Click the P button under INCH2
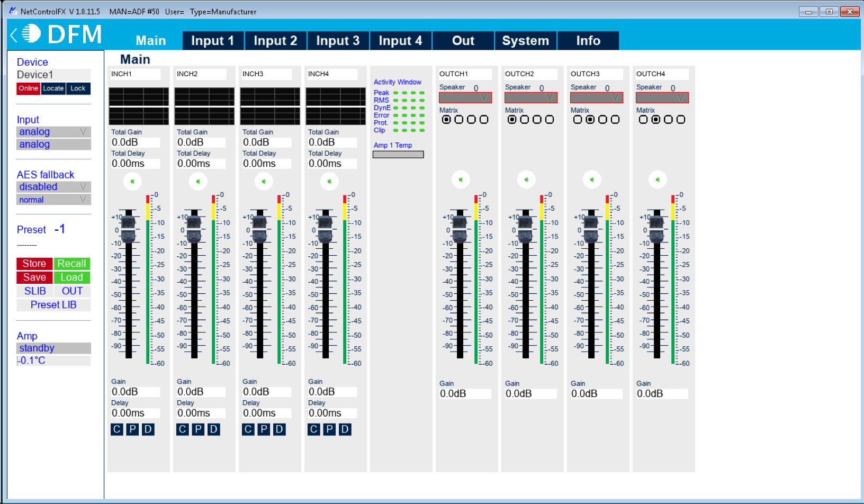864x504 pixels. [198, 429]
